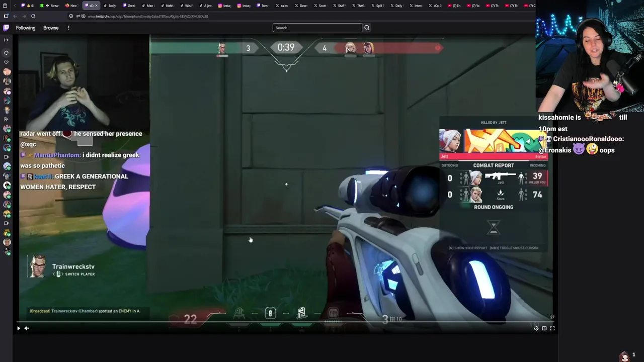644x362 pixels.
Task: Click the shield tracking protection icon
Action: [x=71, y=16]
